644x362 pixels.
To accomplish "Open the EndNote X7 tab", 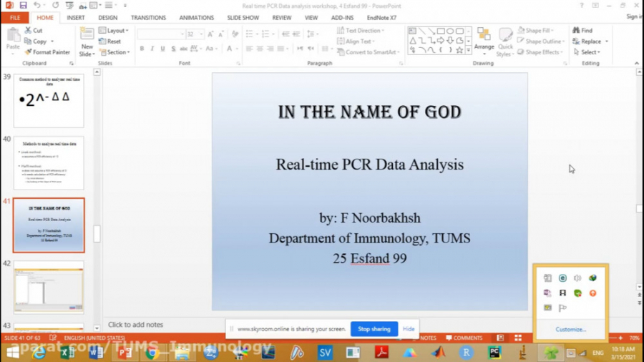I will pyautogui.click(x=381, y=18).
